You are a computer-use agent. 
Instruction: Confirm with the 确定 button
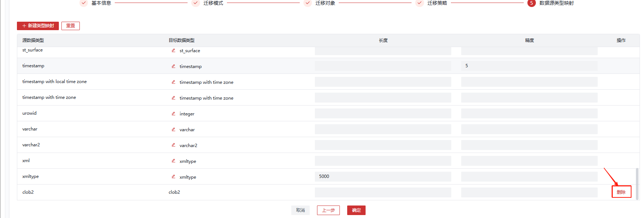[x=356, y=210]
